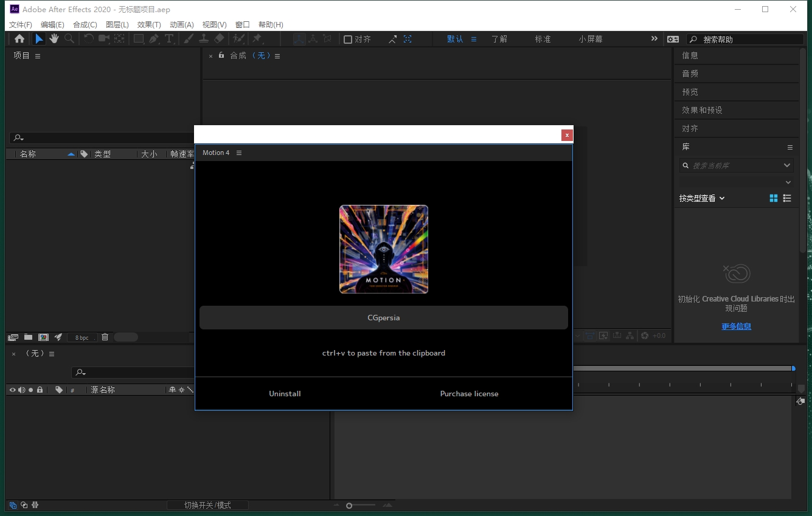Select the Zoom magnifier tool
This screenshot has height=516, width=812.
[69, 39]
